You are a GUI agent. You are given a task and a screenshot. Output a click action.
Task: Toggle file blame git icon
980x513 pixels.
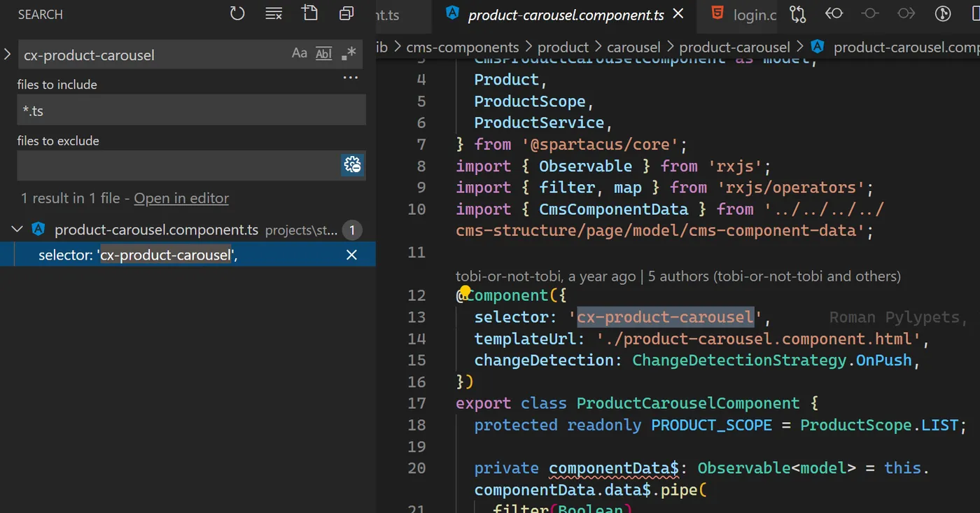943,13
